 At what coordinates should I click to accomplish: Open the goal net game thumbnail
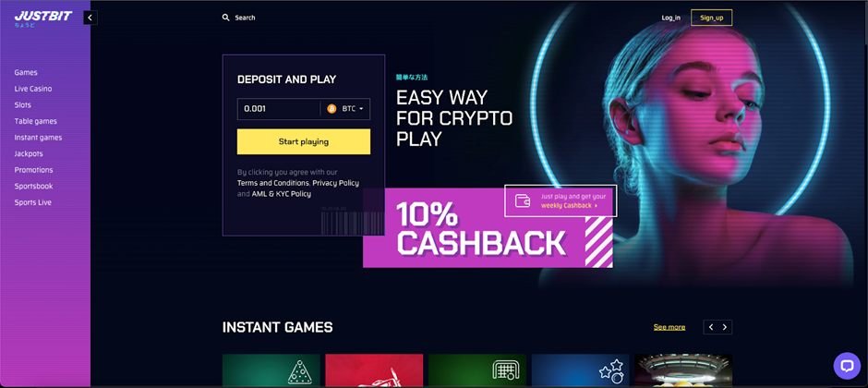(x=477, y=370)
